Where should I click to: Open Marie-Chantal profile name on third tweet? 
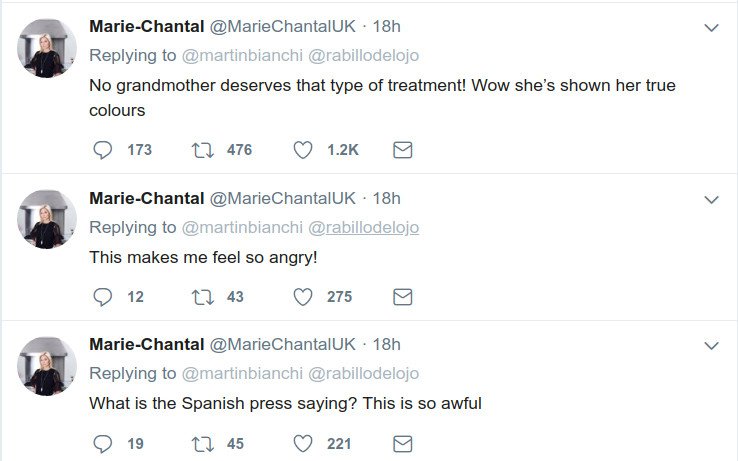144,344
